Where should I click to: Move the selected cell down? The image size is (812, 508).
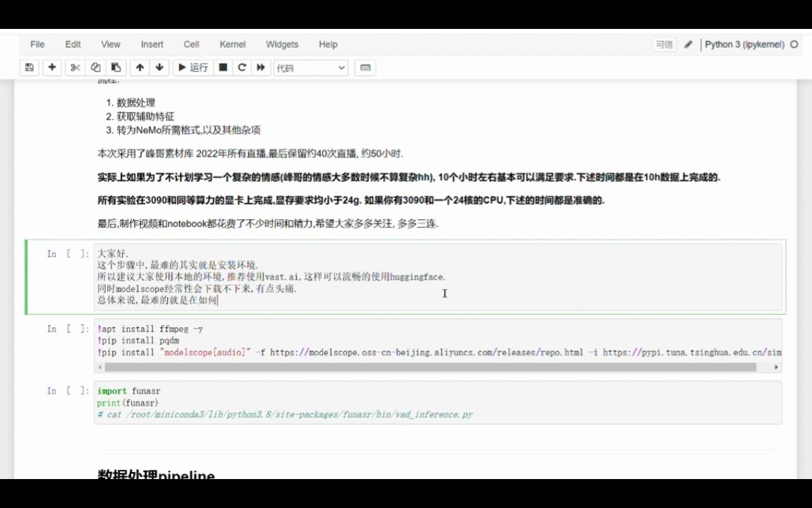point(159,67)
